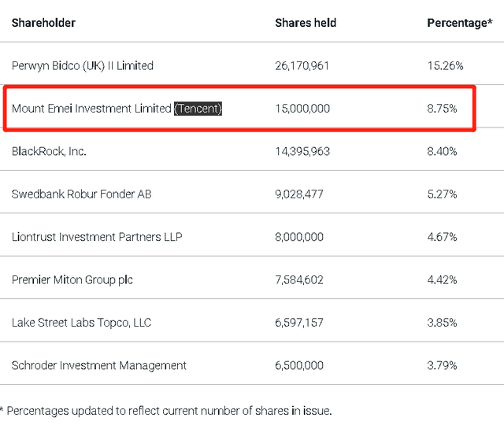Click Swedbank Robur Fonder AB

(81, 194)
